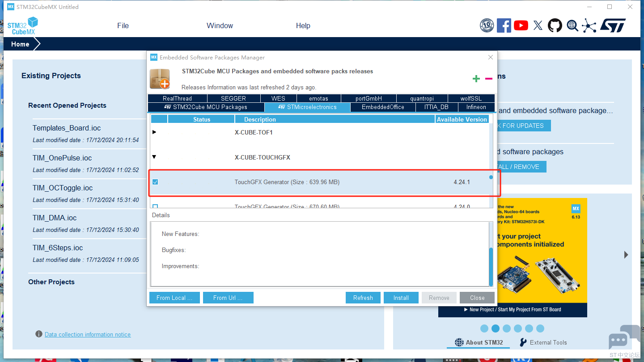644x362 pixels.
Task: Refresh the package list
Action: [x=363, y=298]
